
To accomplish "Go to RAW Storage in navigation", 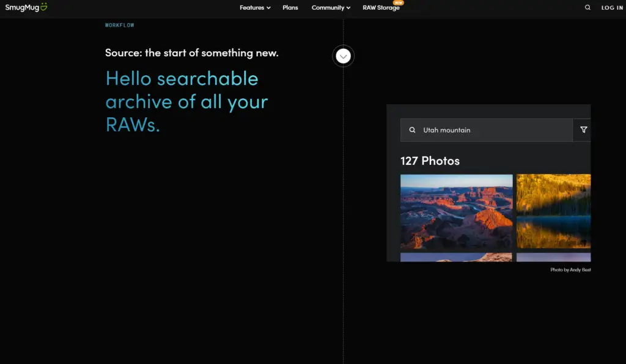I will point(381,8).
